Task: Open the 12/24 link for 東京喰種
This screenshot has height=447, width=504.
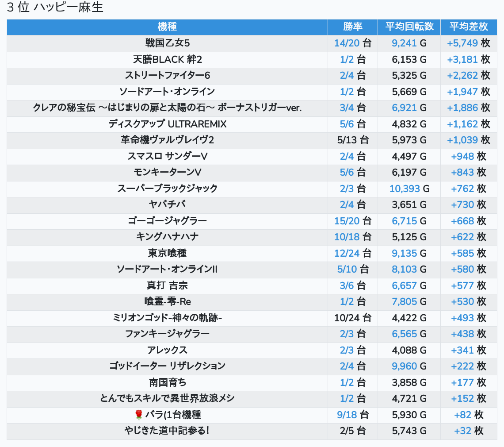Action: tap(347, 253)
